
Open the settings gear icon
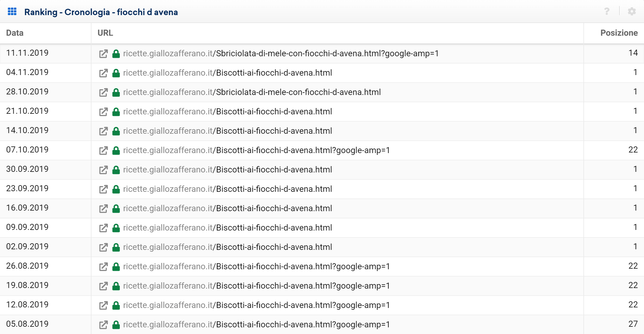point(632,11)
